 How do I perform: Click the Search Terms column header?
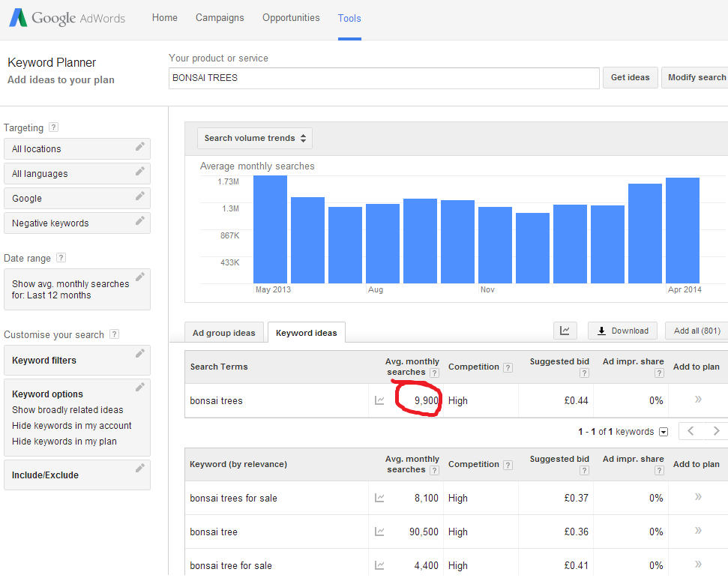coord(219,367)
